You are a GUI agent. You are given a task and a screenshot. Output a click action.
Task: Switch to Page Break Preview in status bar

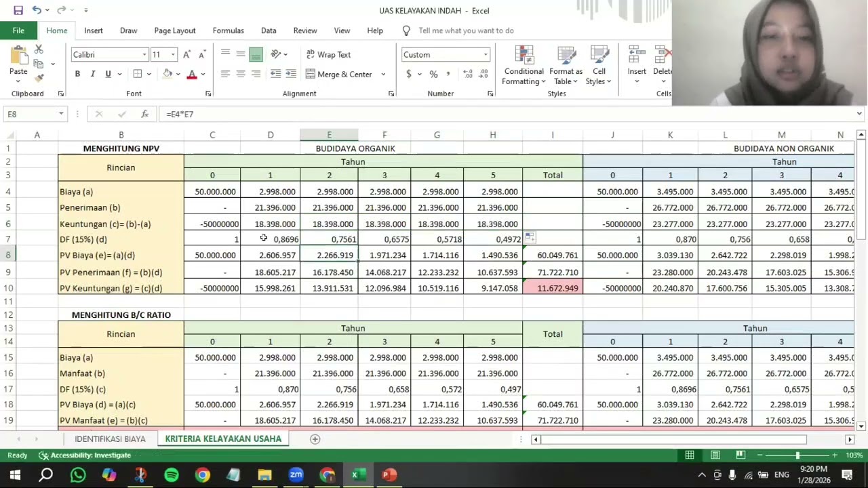[741, 455]
